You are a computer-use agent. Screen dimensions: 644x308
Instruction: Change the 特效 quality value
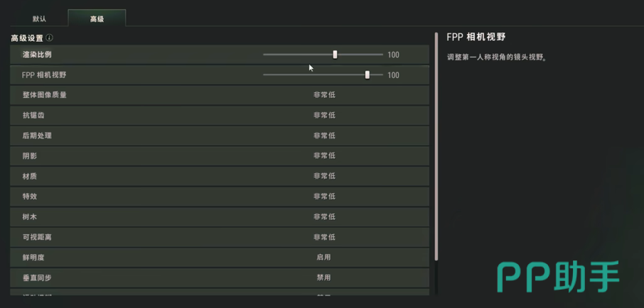click(323, 196)
